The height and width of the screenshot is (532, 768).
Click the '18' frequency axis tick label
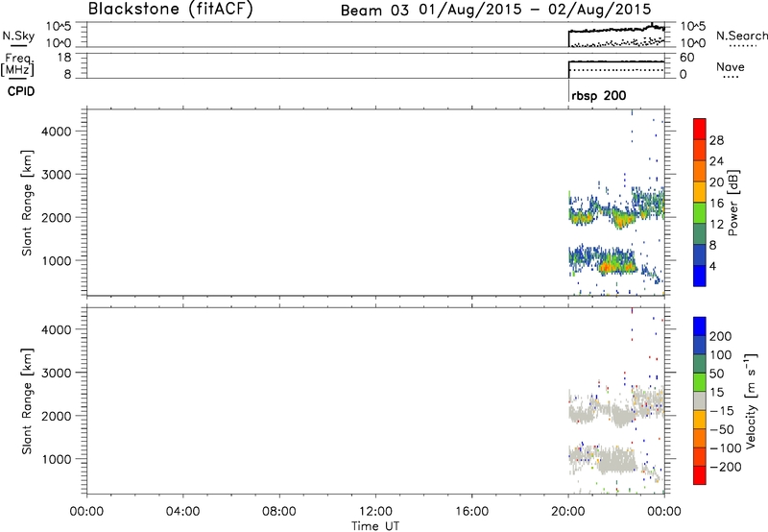pos(63,58)
